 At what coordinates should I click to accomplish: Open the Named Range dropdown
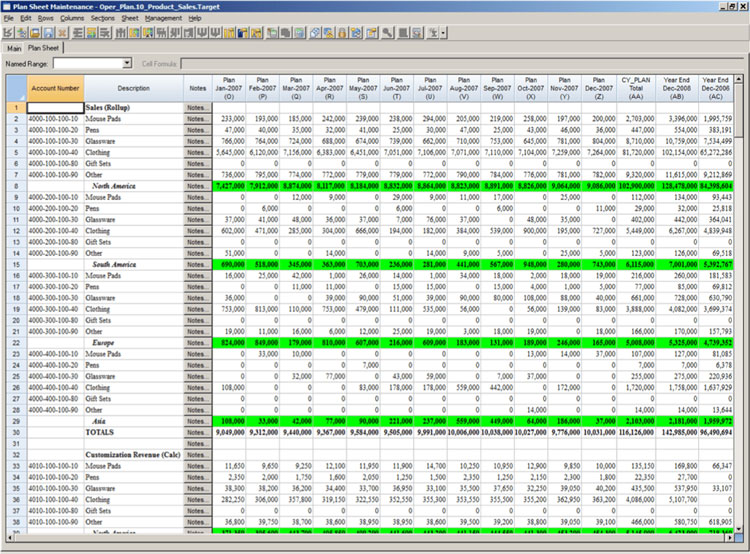(x=129, y=64)
